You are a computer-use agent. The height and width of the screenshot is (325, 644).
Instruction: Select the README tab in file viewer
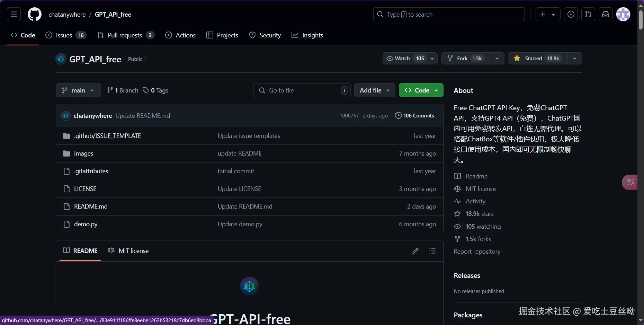(x=80, y=251)
